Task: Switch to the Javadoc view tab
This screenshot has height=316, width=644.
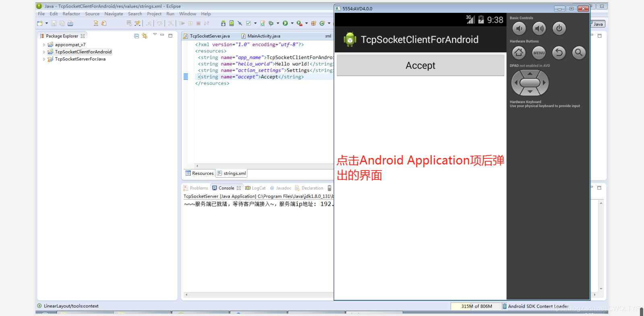Action: click(x=281, y=188)
